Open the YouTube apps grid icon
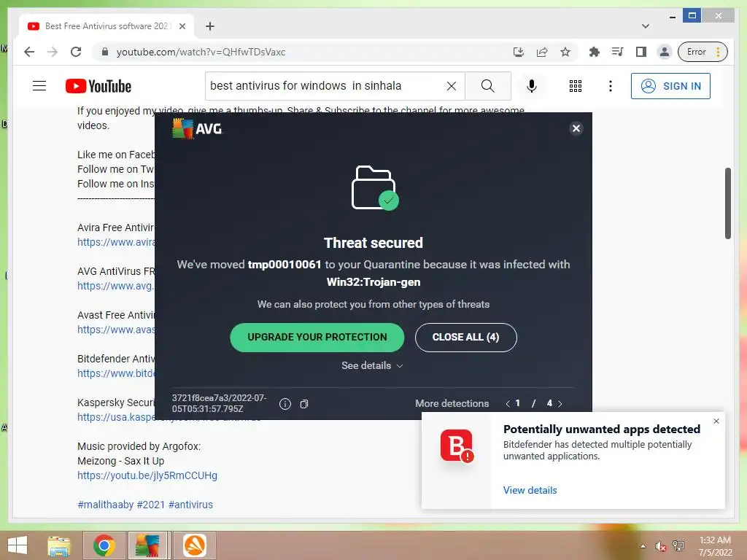The height and width of the screenshot is (560, 747). [576, 86]
